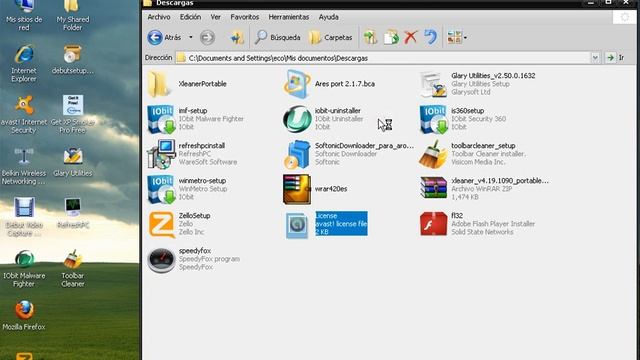This screenshot has width=640, height=360.
Task: Click the 'toolbarcleaner_setup' file name
Action: 483,146
